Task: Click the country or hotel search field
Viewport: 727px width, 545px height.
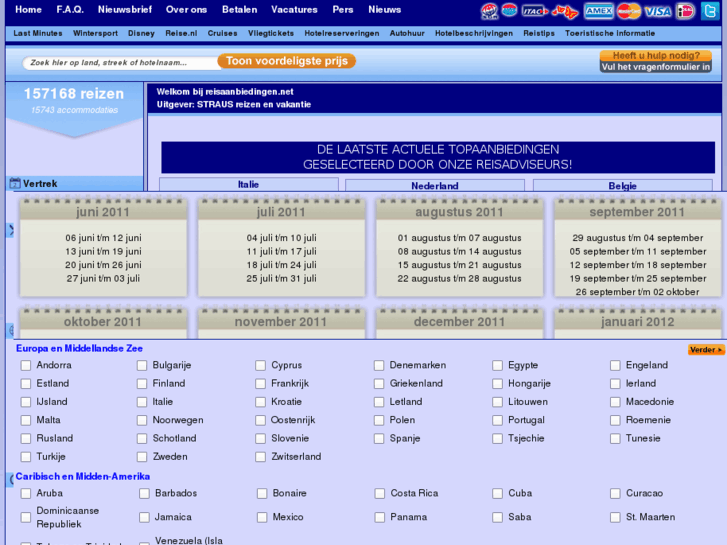Action: pyautogui.click(x=118, y=62)
